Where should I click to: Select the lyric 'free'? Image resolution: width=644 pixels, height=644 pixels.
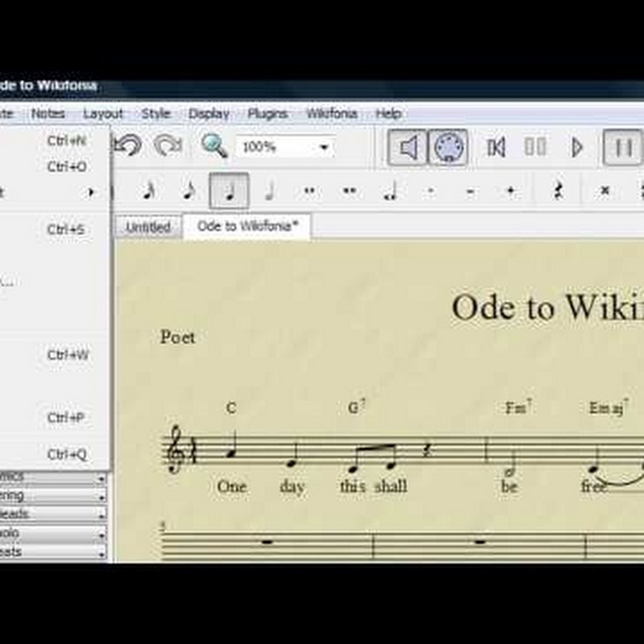pyautogui.click(x=594, y=487)
